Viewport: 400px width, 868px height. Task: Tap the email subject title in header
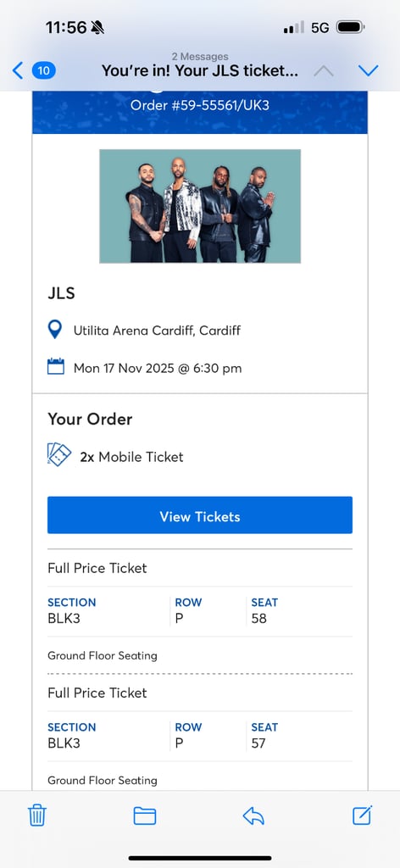(200, 71)
